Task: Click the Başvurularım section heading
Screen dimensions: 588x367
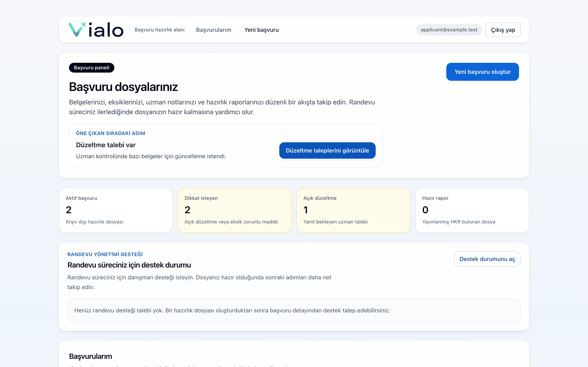Action: click(91, 356)
